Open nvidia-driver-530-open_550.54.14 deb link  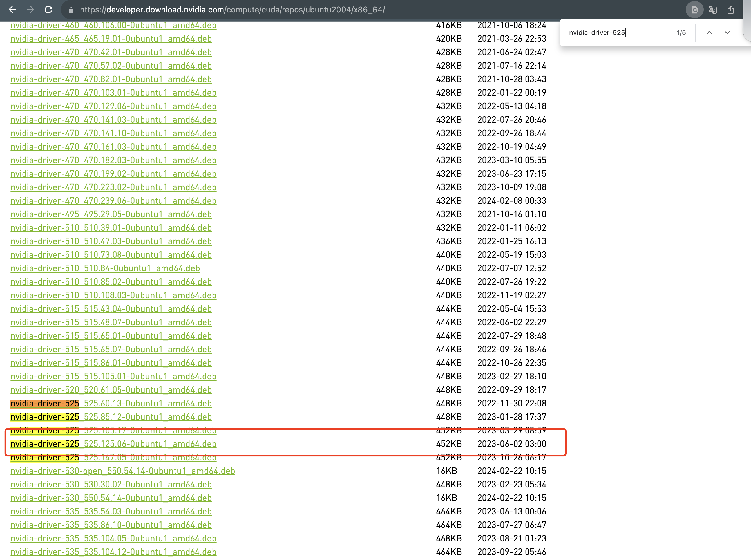pos(123,471)
